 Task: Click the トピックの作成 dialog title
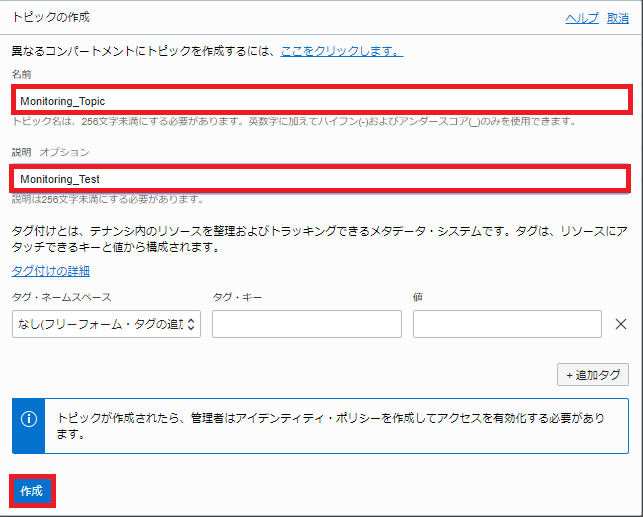50,18
